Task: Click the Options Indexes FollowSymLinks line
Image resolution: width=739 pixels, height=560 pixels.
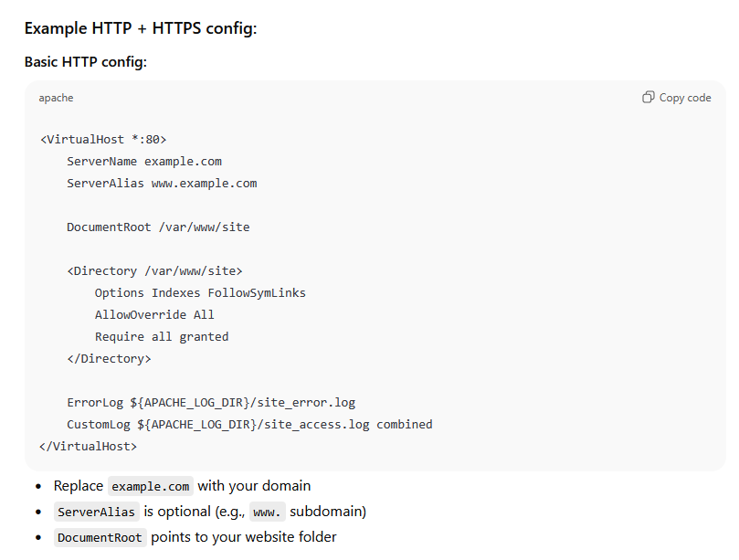Action: (200, 293)
